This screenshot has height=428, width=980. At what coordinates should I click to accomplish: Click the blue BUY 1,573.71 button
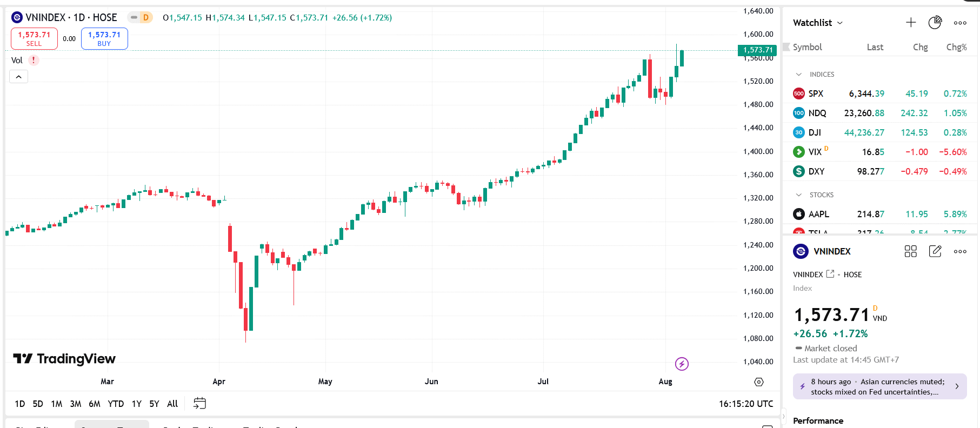click(104, 38)
